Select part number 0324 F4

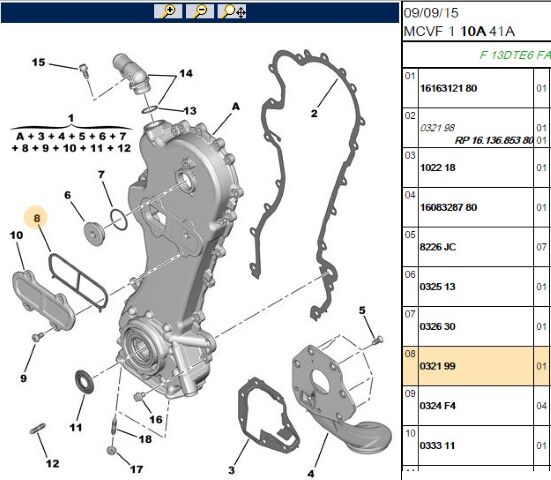[437, 406]
